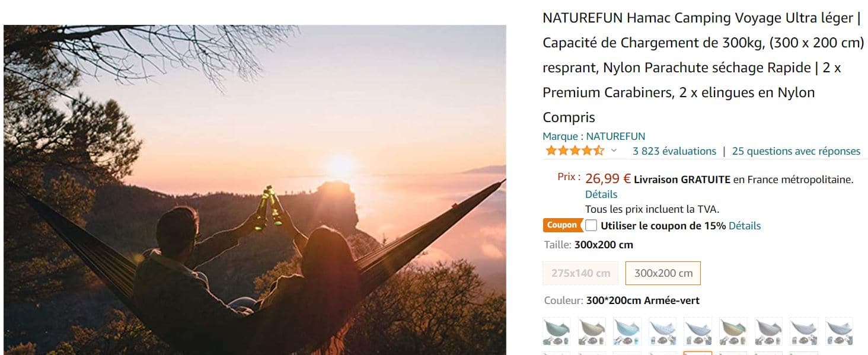
Task: Open the 3 823 évaluations link
Action: 674,151
